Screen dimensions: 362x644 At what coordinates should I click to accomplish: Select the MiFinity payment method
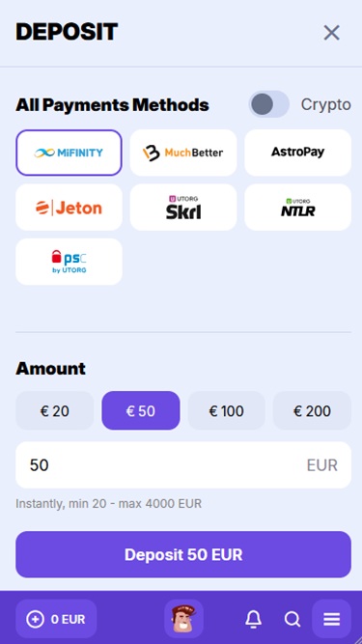point(69,153)
